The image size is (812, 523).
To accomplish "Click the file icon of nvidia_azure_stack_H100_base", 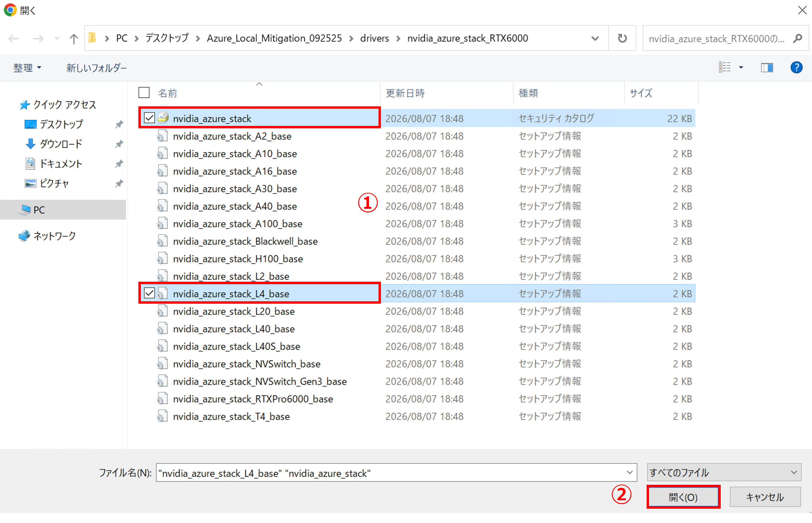I will [x=162, y=259].
